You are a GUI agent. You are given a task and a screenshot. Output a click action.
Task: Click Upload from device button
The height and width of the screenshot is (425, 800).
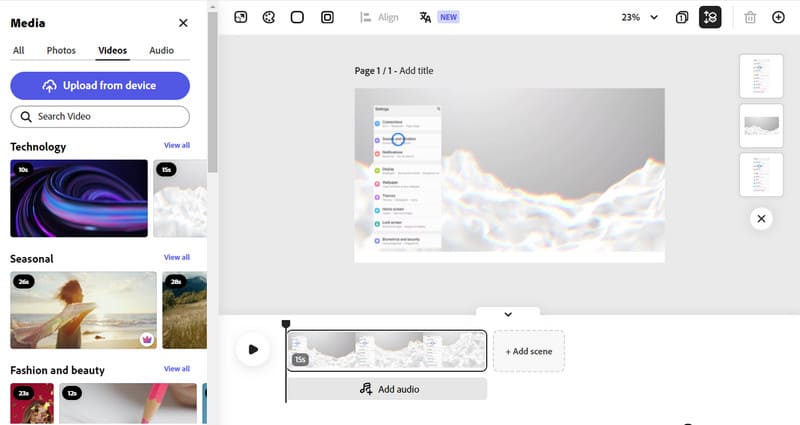pos(100,86)
